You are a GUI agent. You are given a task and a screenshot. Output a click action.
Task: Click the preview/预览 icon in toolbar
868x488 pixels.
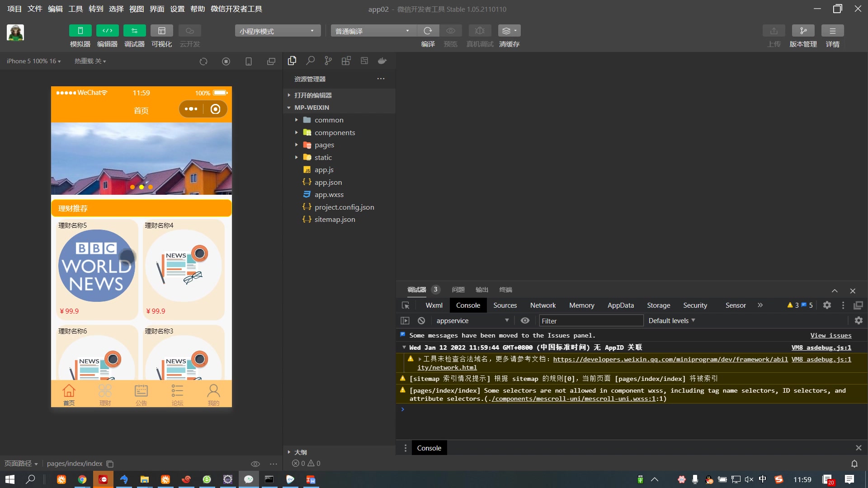pyautogui.click(x=451, y=30)
